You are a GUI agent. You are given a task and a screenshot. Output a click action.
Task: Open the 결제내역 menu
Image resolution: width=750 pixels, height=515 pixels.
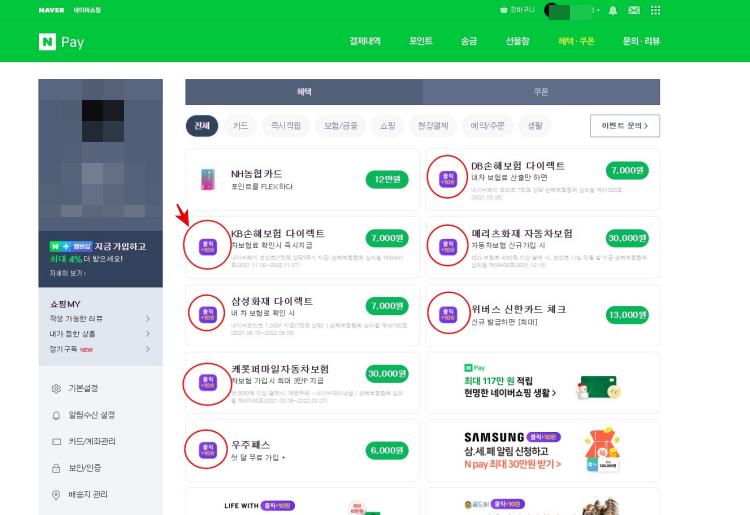pos(365,41)
